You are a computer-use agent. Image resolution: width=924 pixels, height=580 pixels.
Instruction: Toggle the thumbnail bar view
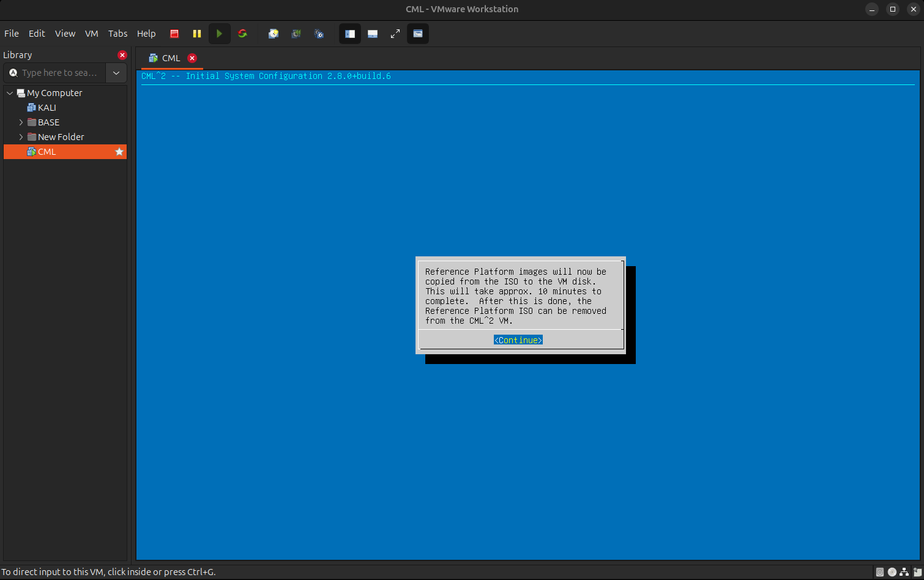pyautogui.click(x=373, y=34)
